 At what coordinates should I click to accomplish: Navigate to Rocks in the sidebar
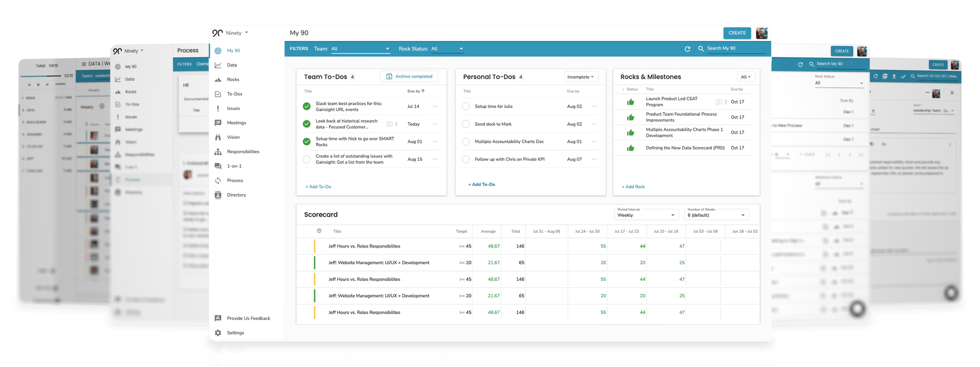pos(233,79)
